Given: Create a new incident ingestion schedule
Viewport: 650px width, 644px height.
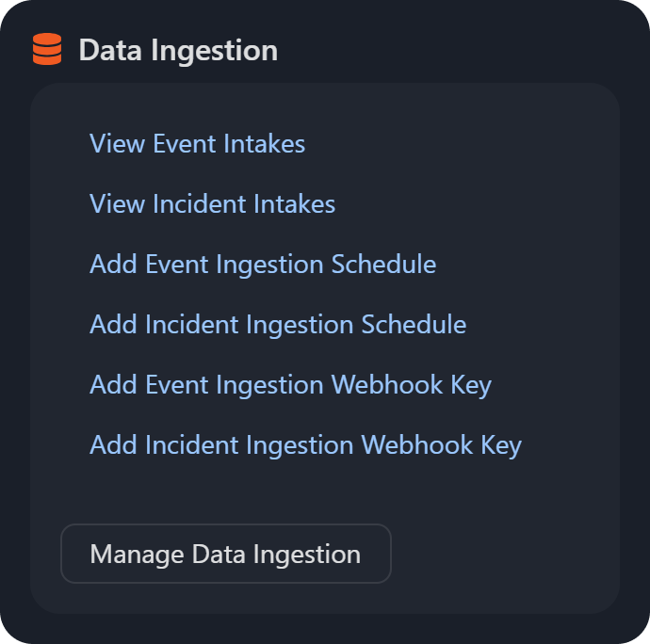Looking at the screenshot, I should click(x=278, y=325).
